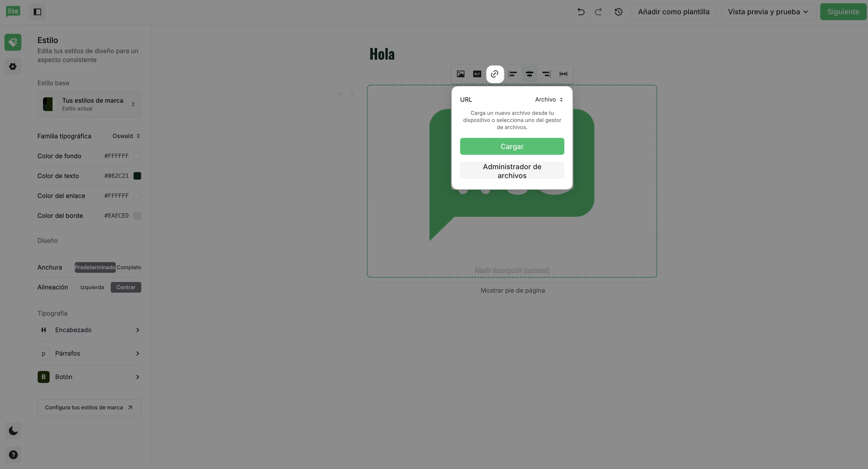Open the help question mark icon
The height and width of the screenshot is (469, 868).
coord(13,455)
